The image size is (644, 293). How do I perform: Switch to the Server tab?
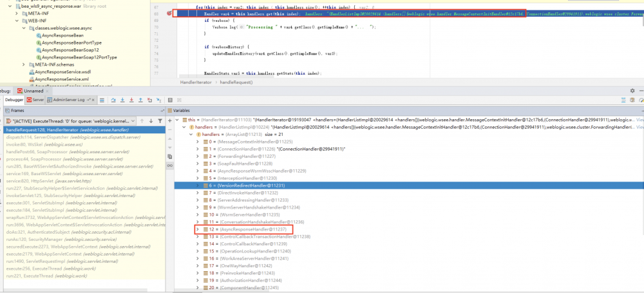point(35,100)
